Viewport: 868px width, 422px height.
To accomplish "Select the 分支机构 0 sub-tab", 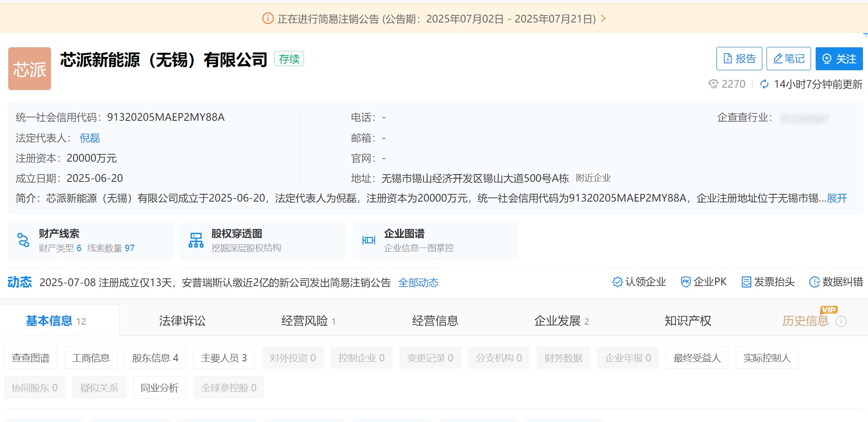I will 499,358.
